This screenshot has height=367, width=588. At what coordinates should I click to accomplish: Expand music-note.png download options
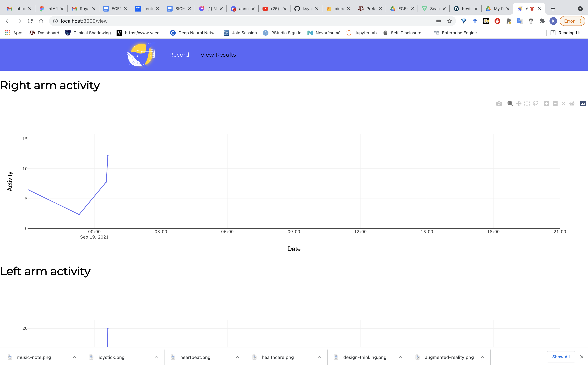point(75,357)
